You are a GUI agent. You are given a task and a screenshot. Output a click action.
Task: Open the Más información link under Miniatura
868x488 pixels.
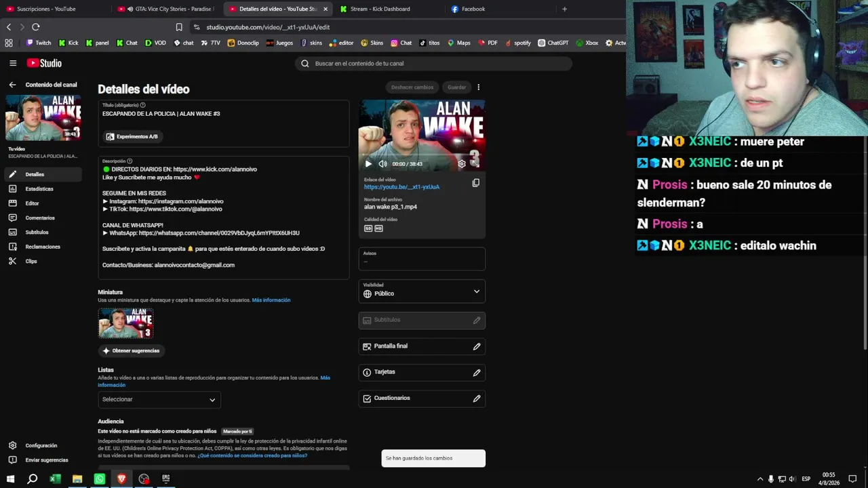[x=271, y=300]
